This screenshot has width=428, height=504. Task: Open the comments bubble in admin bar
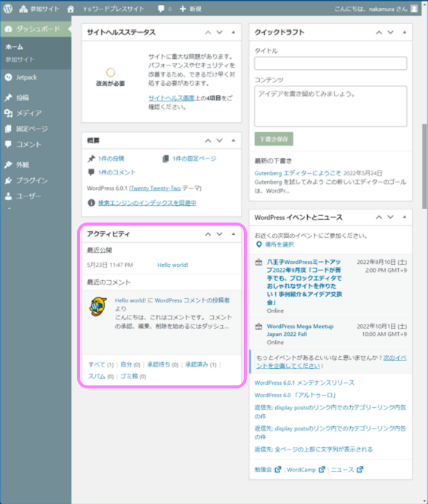[x=165, y=9]
